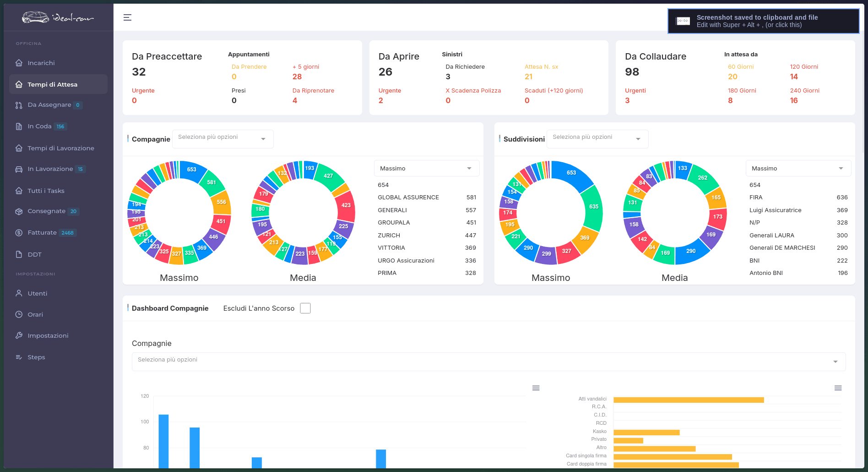
Task: Open Dashboard Compagnie selection field
Action: click(488, 362)
